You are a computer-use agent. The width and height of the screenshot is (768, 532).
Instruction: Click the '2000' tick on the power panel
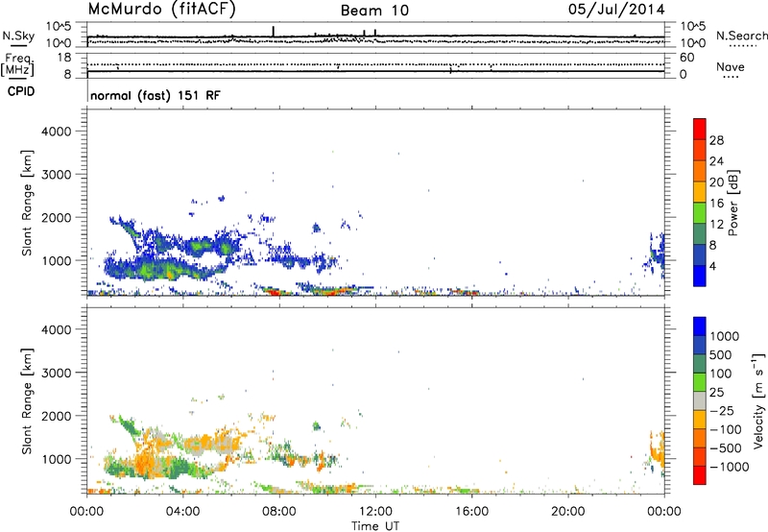click(56, 217)
